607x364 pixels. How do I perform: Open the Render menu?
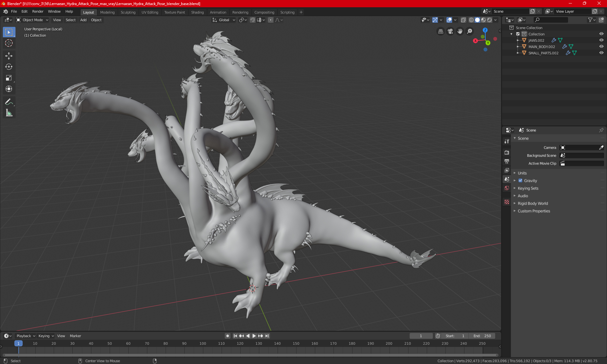pyautogui.click(x=38, y=11)
